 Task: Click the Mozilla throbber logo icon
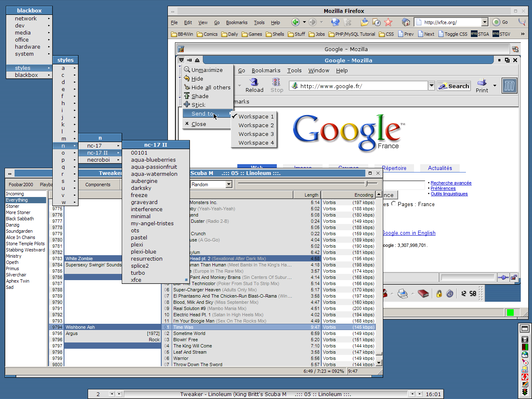[509, 86]
